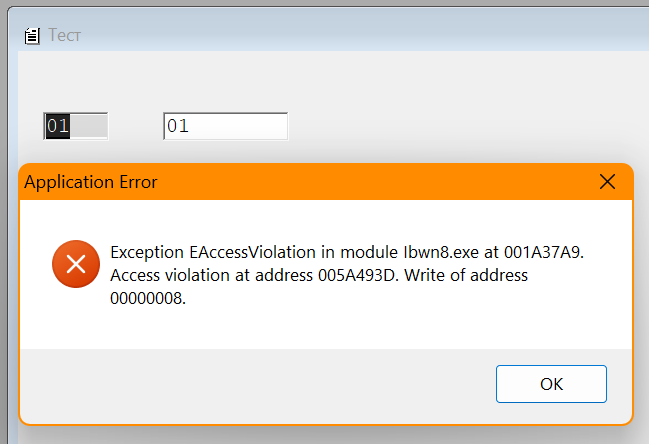Open the Тест window system menu icon
The image size is (649, 444).
click(32, 36)
